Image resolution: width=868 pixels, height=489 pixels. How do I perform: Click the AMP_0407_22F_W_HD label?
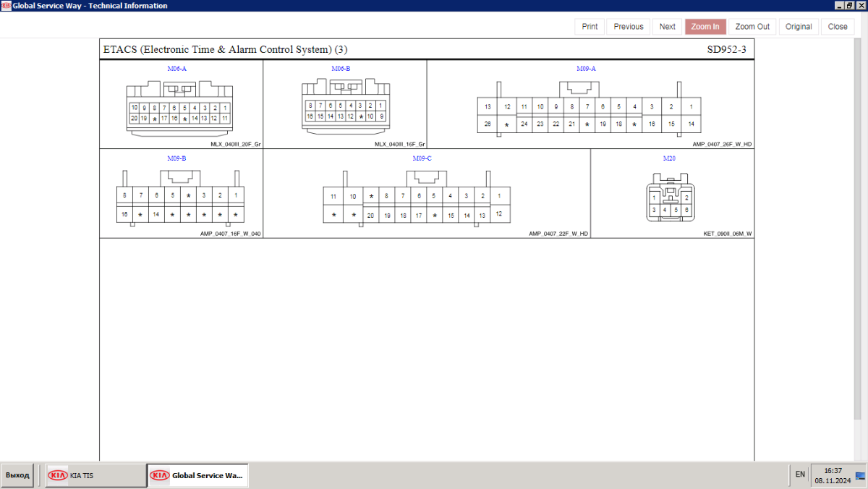coord(558,234)
